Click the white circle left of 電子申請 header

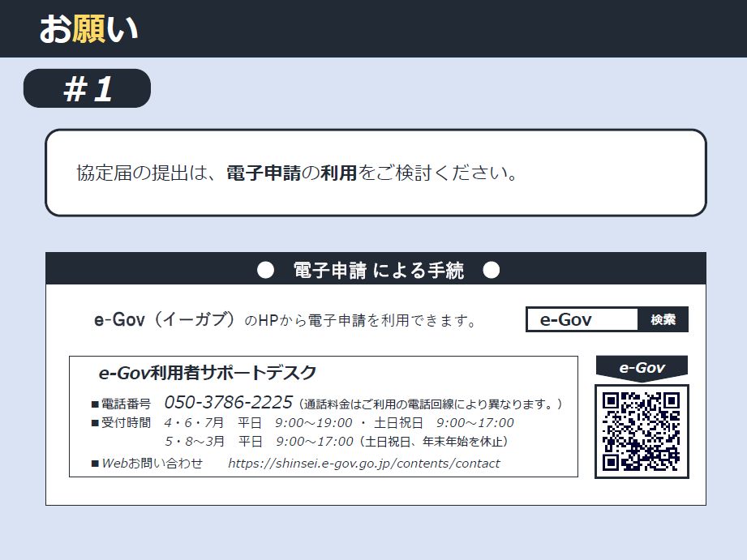[265, 271]
